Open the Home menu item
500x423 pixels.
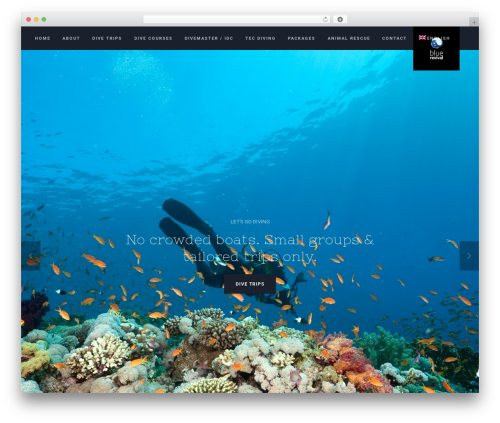[x=42, y=38]
